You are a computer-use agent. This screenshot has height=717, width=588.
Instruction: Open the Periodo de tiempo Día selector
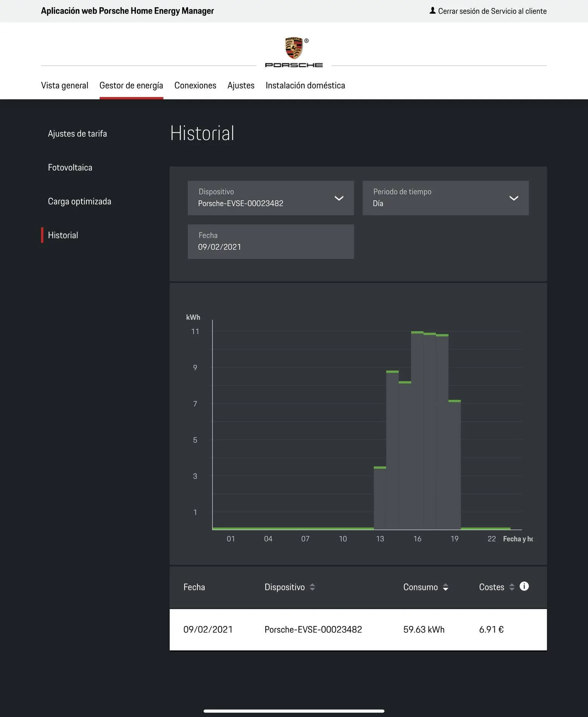[445, 198]
